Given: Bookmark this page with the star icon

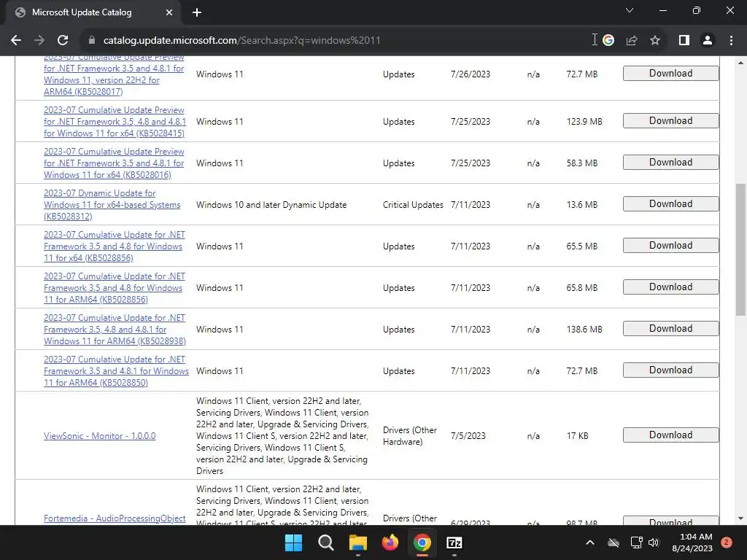Looking at the screenshot, I should click(655, 41).
